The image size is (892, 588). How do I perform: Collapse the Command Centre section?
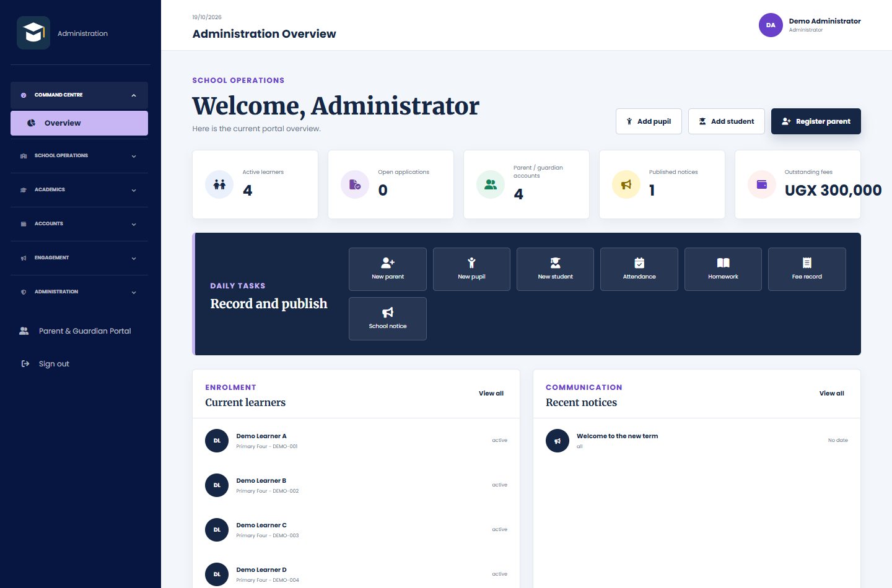click(x=79, y=95)
